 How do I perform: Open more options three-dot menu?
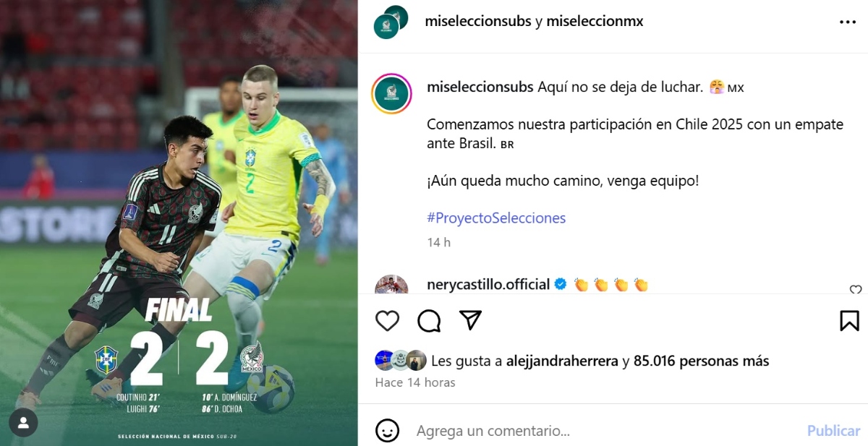pos(848,22)
